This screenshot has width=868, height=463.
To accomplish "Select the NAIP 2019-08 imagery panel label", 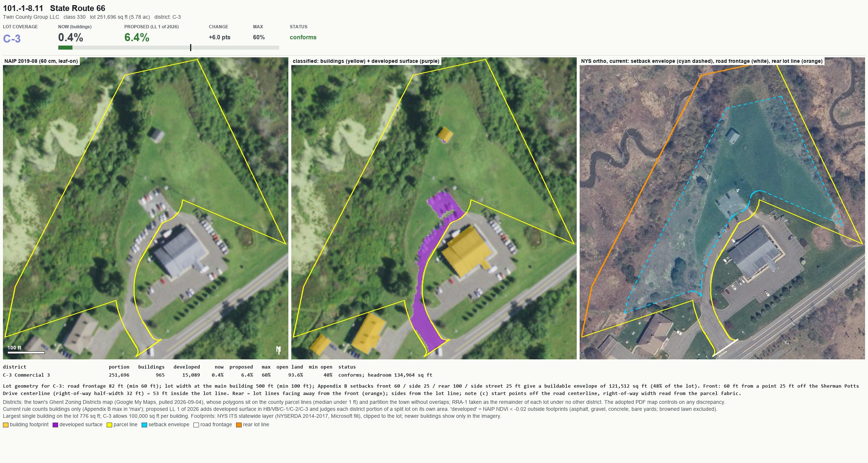I will (x=41, y=61).
